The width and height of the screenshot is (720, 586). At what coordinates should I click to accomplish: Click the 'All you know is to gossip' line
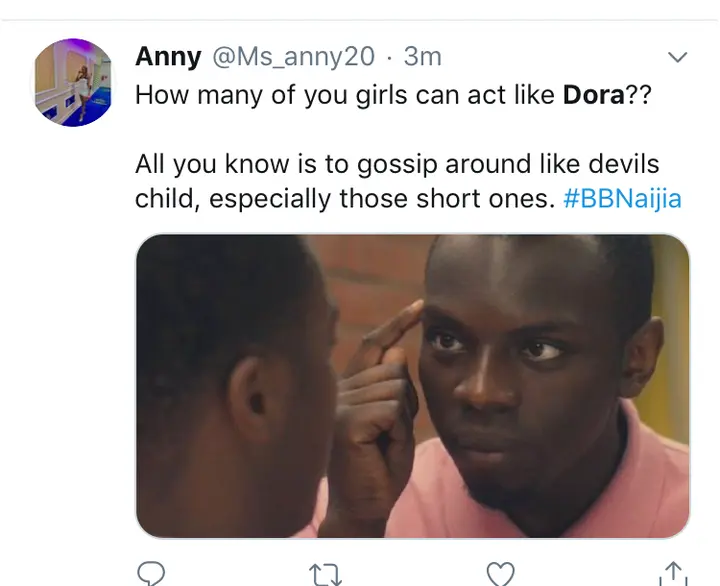397,164
